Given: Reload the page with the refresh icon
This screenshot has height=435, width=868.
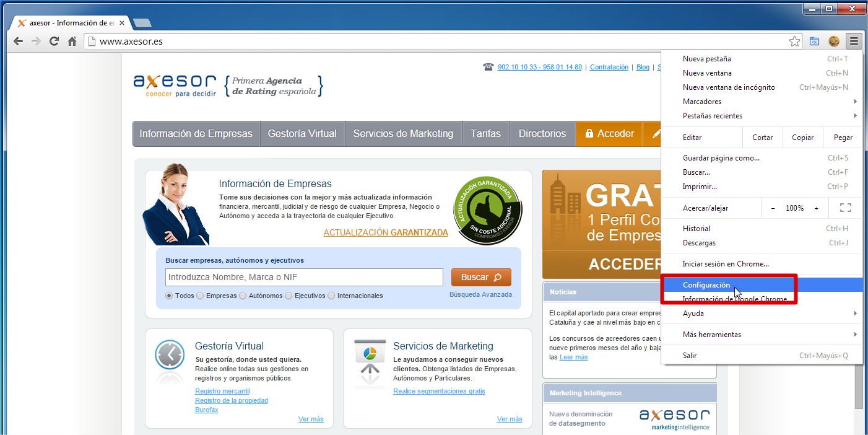Looking at the screenshot, I should [54, 42].
